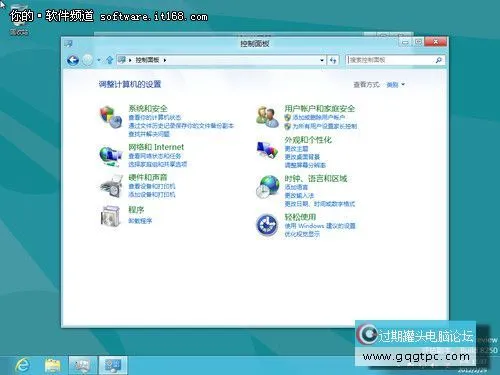This screenshot has height=375, width=500.
Task: Expand the arrow after 控制面板 breadcrumb
Action: 165,60
